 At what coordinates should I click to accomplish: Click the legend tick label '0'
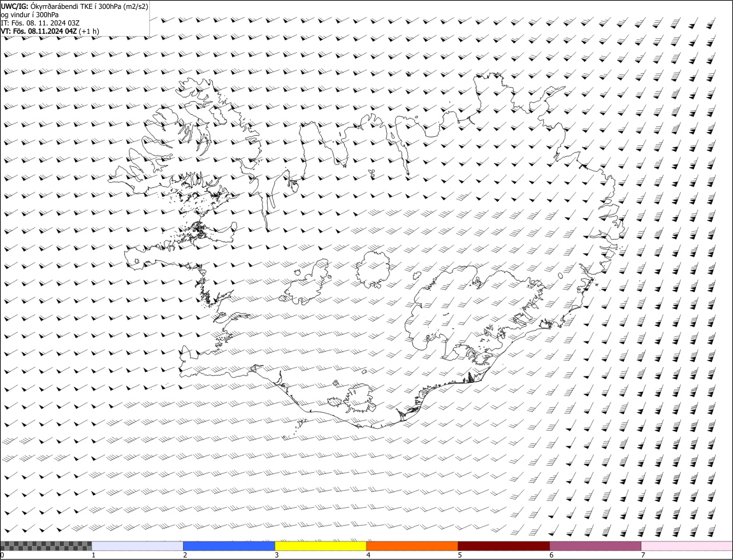(x=3, y=556)
